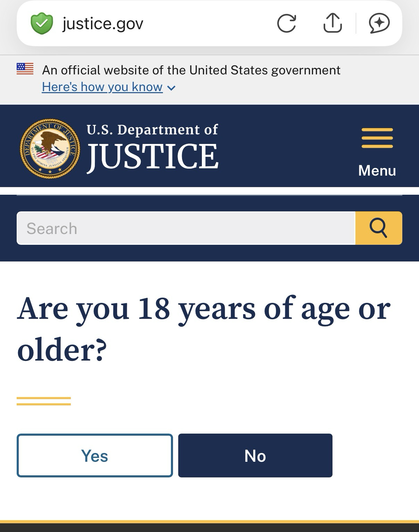
Task: Click the "An official website" banner text
Action: (191, 70)
